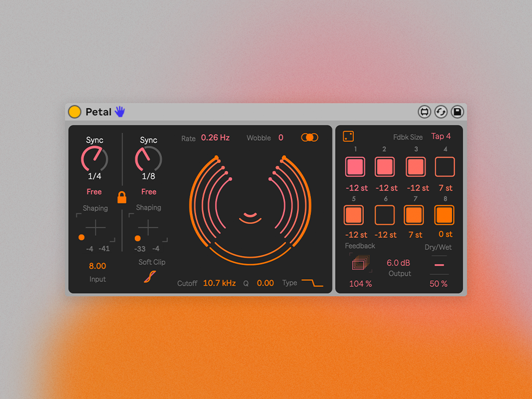Open the Fdbk Size Tap 4 menu
The height and width of the screenshot is (399, 532).
point(441,136)
